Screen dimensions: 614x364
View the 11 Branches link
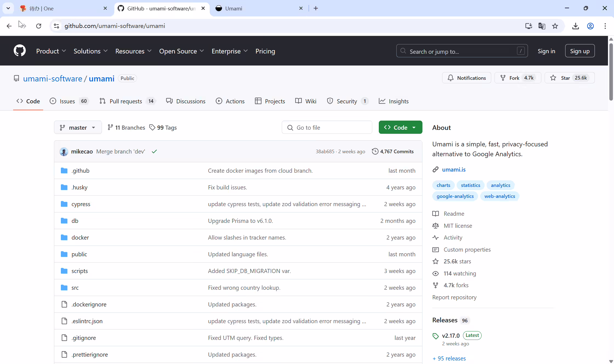click(x=126, y=127)
